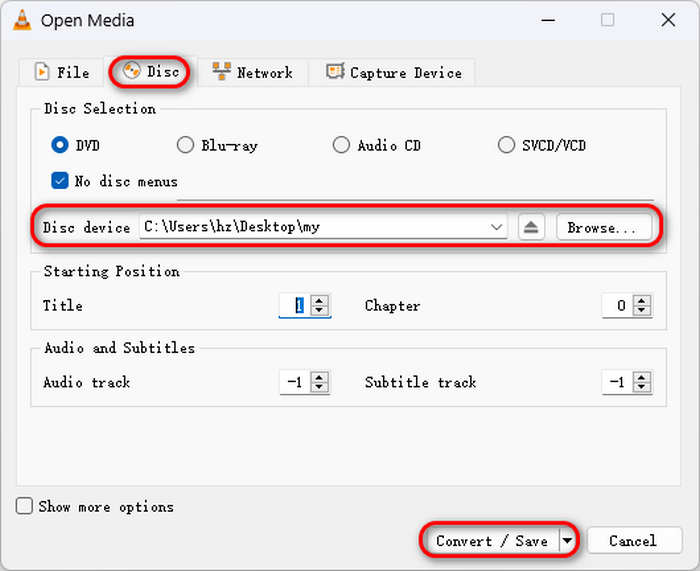700x571 pixels.
Task: Raise the Subtitle track value
Action: (x=642, y=377)
